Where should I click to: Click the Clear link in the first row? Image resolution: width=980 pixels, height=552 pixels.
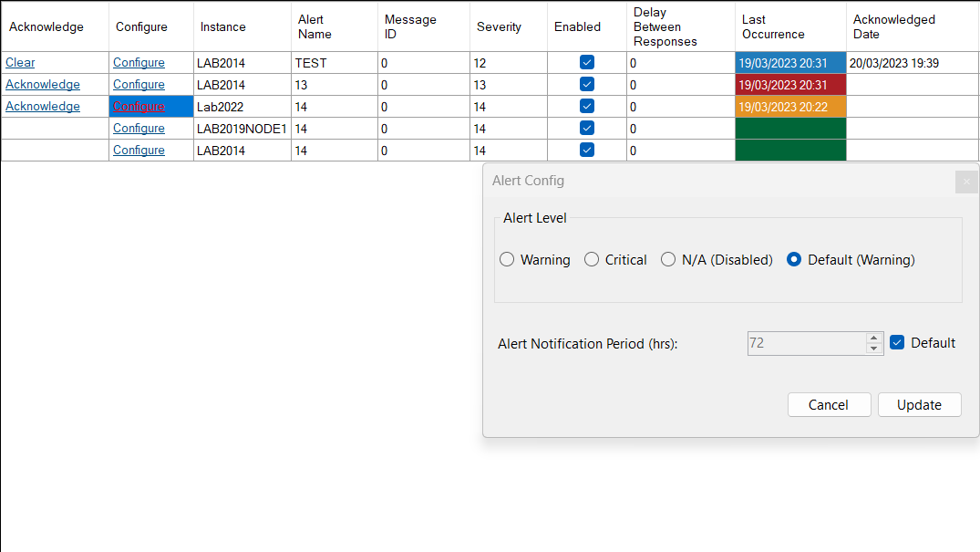point(20,62)
